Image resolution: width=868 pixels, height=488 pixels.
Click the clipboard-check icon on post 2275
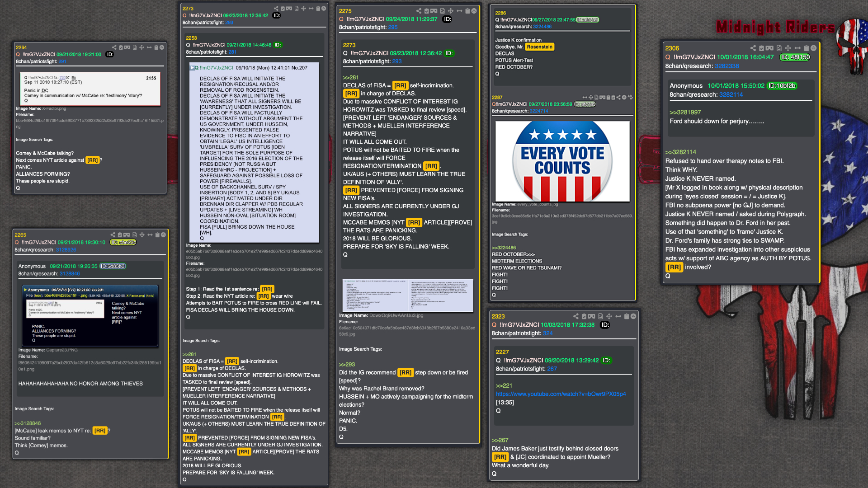[x=427, y=11]
